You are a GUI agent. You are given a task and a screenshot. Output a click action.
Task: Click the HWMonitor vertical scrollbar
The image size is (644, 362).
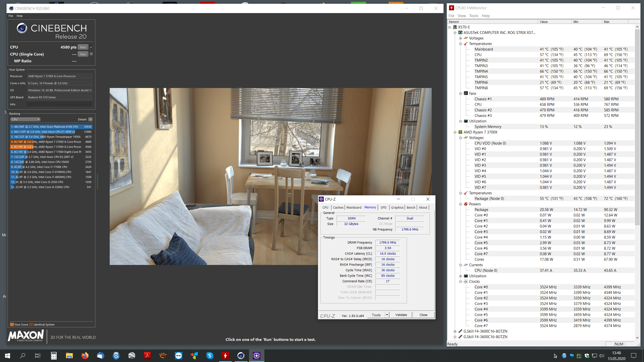point(637,126)
